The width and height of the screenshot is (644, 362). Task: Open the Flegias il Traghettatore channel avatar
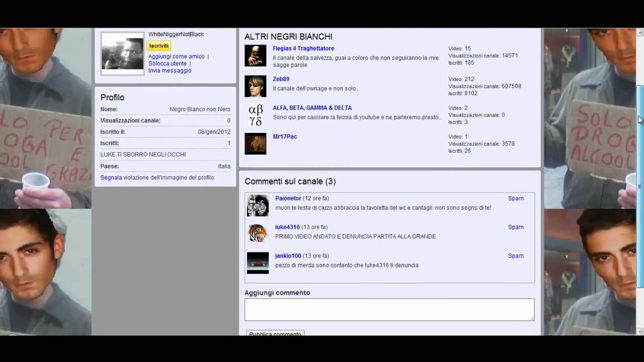tap(256, 56)
